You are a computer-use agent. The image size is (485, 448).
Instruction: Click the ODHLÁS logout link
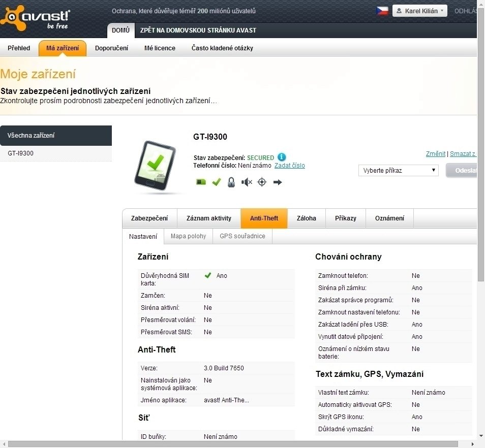[466, 11]
